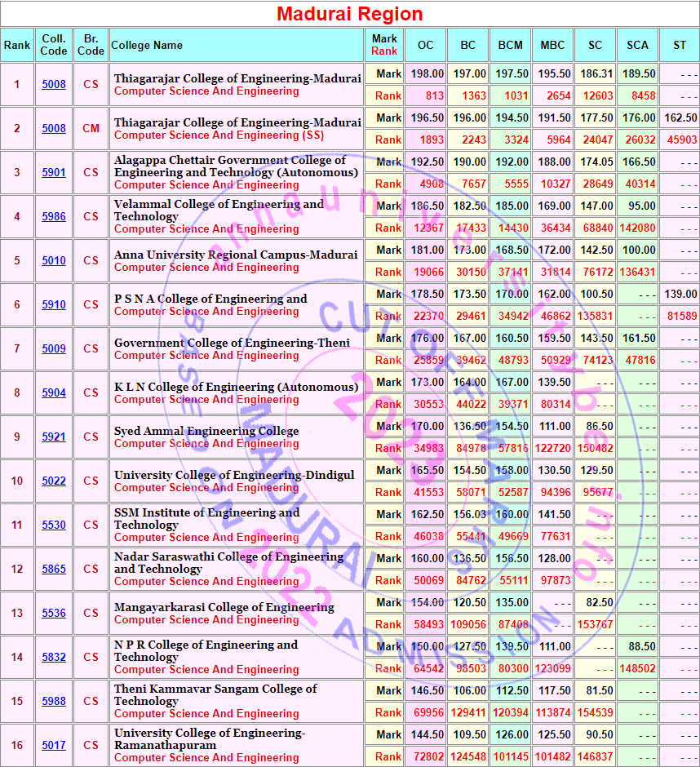Select the ST column header
700x767 pixels.
click(679, 45)
